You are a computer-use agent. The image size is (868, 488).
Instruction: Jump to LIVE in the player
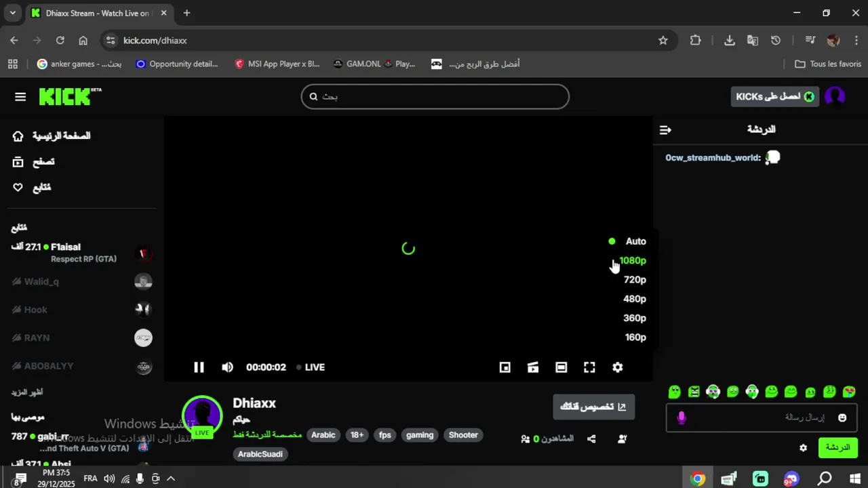click(311, 367)
